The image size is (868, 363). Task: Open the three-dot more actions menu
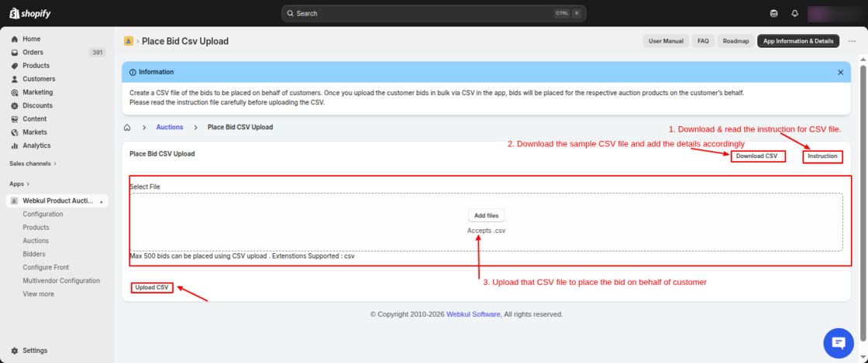click(852, 41)
